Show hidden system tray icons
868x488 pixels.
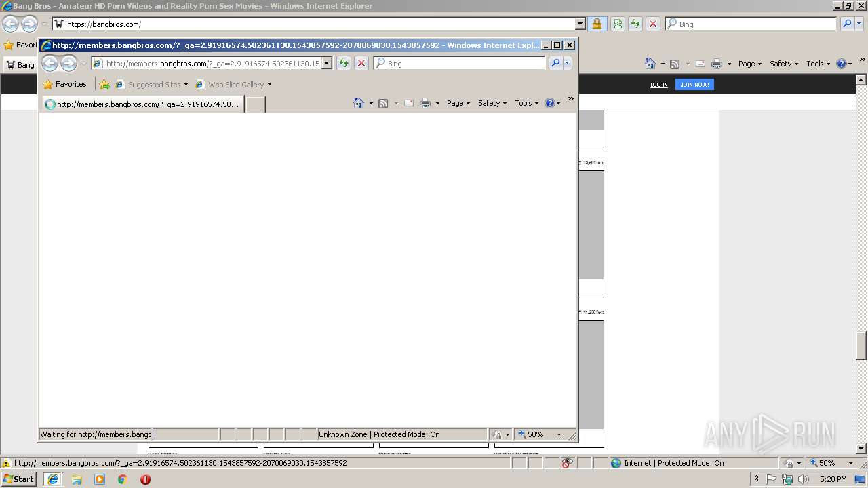pos(756,479)
